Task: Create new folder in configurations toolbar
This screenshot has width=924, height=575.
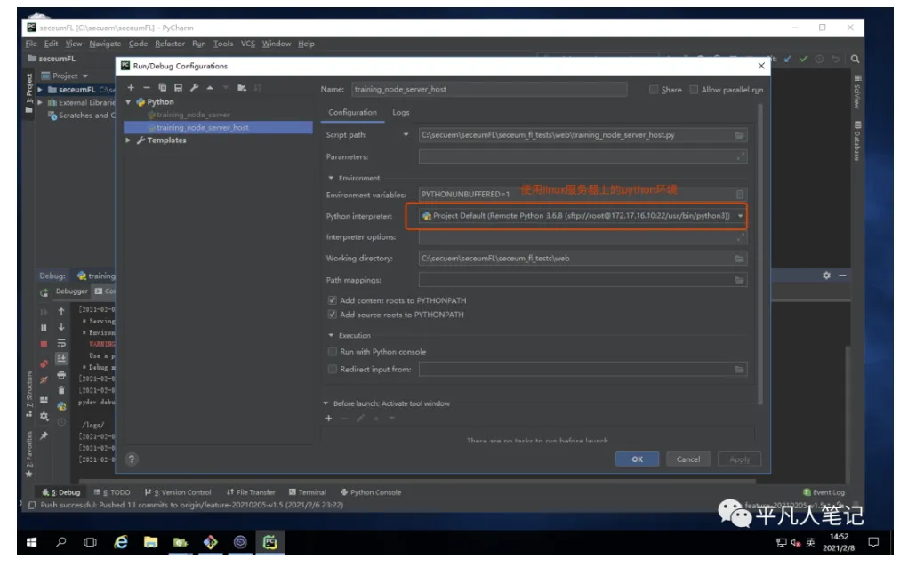Action: tap(242, 88)
